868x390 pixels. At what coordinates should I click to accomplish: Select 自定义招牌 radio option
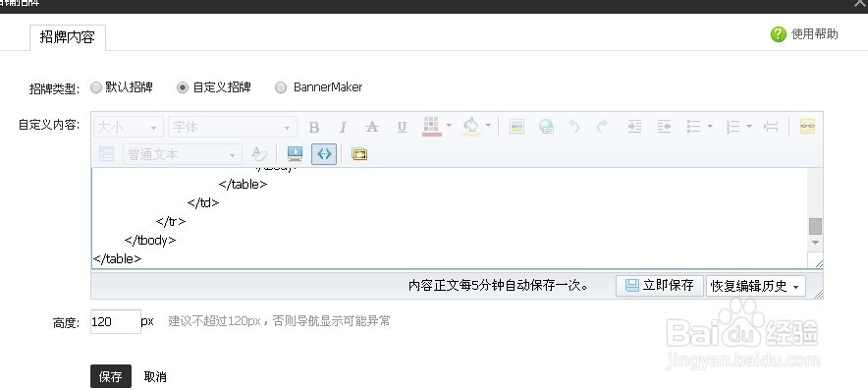pos(183,87)
